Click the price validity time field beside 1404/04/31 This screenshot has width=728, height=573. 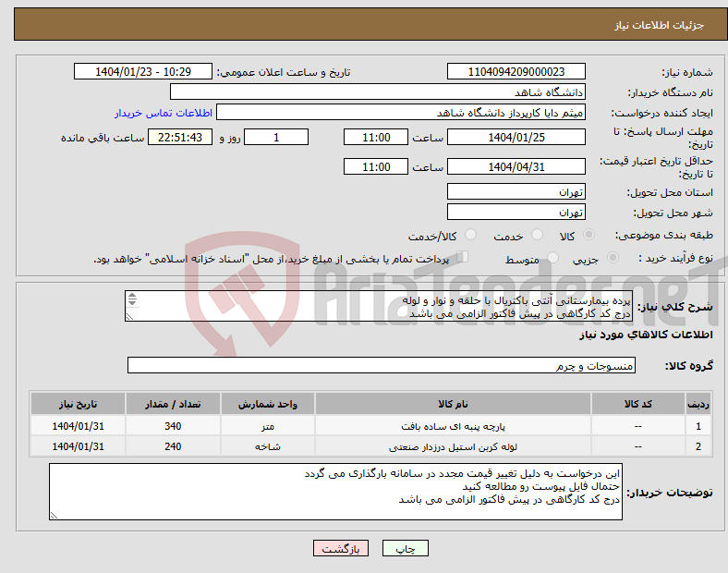(x=376, y=166)
